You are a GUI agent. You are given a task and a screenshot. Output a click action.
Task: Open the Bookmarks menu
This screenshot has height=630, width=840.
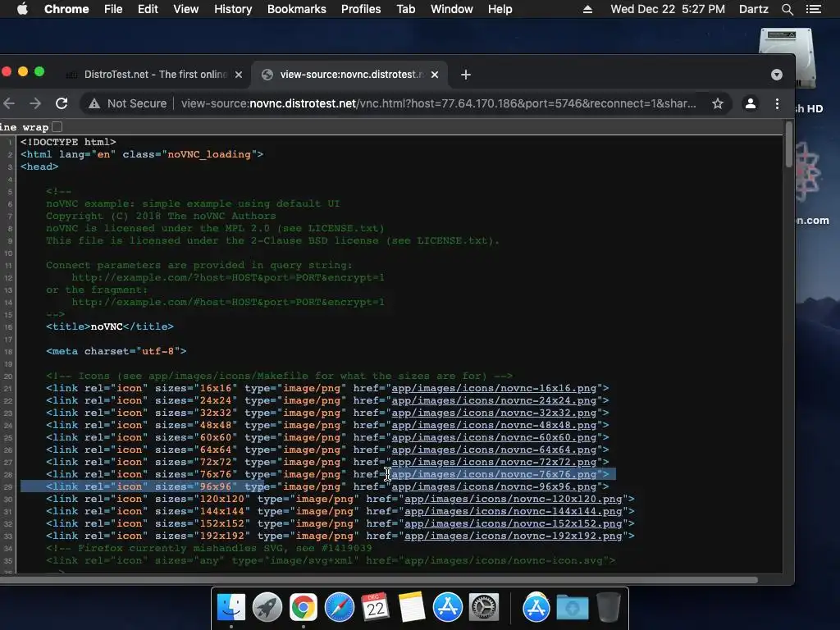tap(297, 9)
